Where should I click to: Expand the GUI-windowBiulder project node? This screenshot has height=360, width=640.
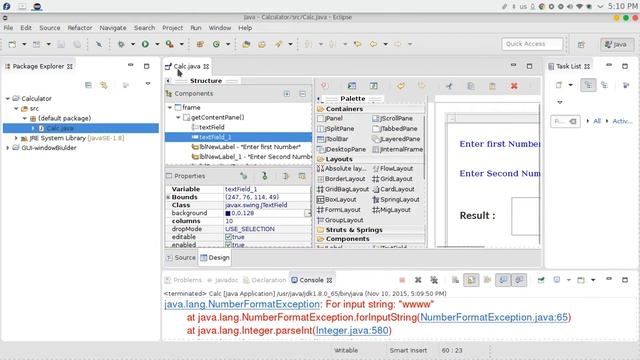(8, 148)
